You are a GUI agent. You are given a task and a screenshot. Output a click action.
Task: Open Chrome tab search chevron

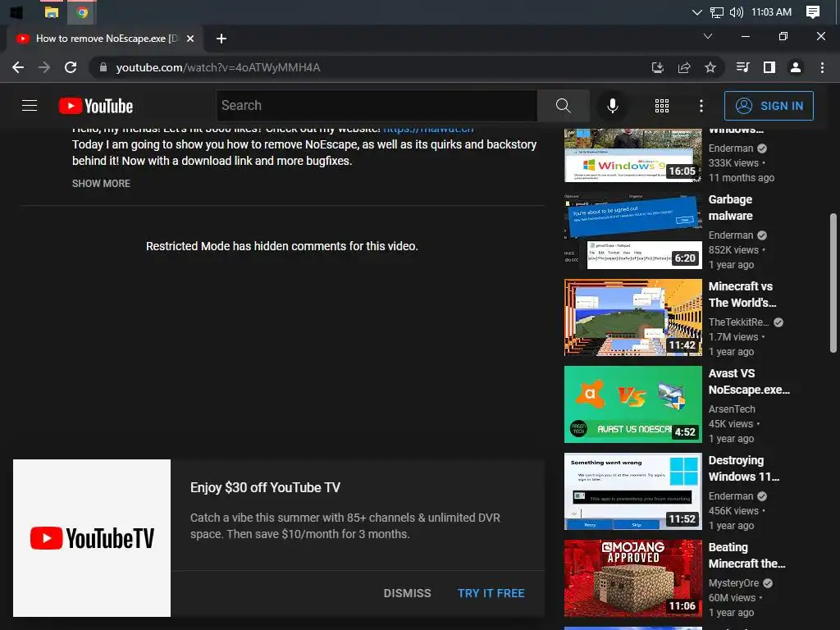click(708, 36)
